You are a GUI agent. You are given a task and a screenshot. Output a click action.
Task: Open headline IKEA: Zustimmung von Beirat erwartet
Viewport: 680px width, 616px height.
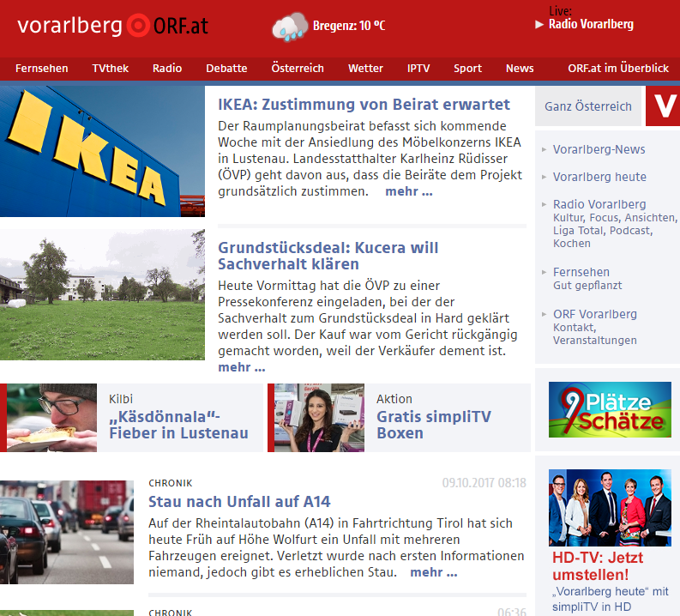[x=364, y=105]
